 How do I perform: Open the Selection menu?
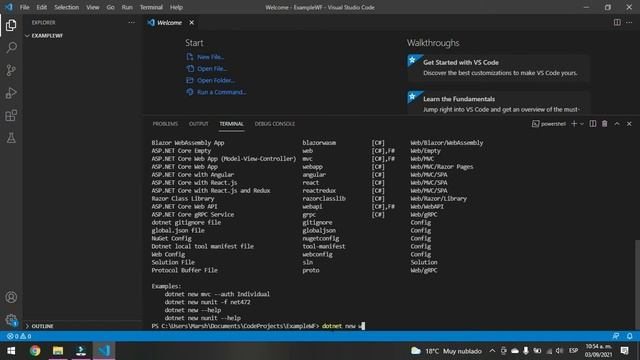pos(67,7)
